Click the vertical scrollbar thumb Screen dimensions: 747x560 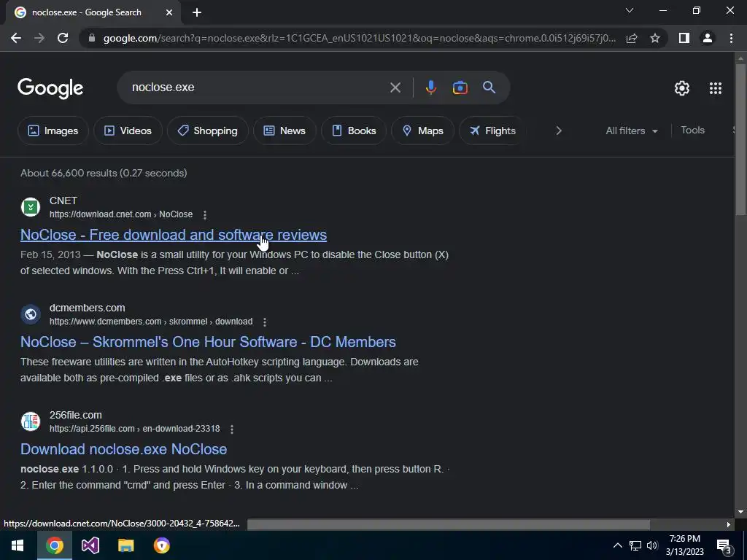(740, 139)
